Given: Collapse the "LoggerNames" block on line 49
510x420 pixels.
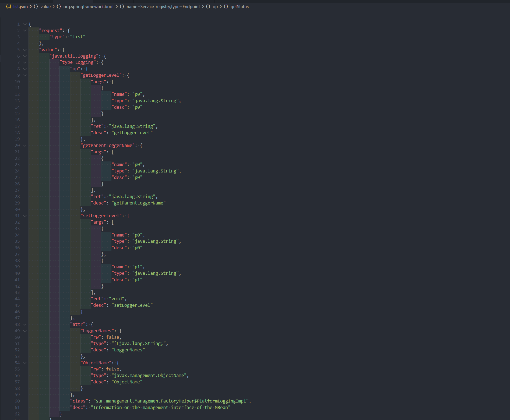Looking at the screenshot, I should 25,331.
